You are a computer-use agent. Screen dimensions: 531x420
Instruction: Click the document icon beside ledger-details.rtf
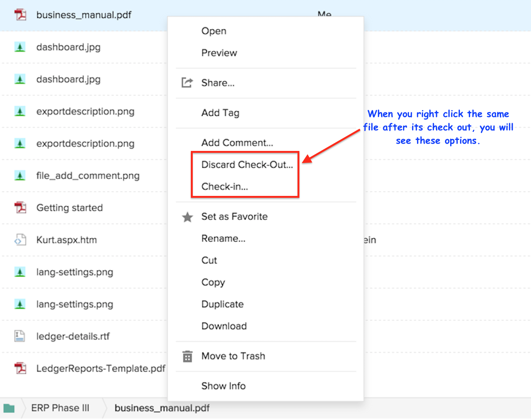click(x=20, y=336)
